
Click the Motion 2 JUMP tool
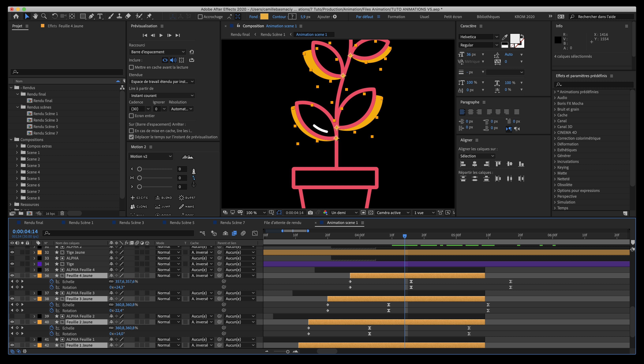click(x=163, y=207)
